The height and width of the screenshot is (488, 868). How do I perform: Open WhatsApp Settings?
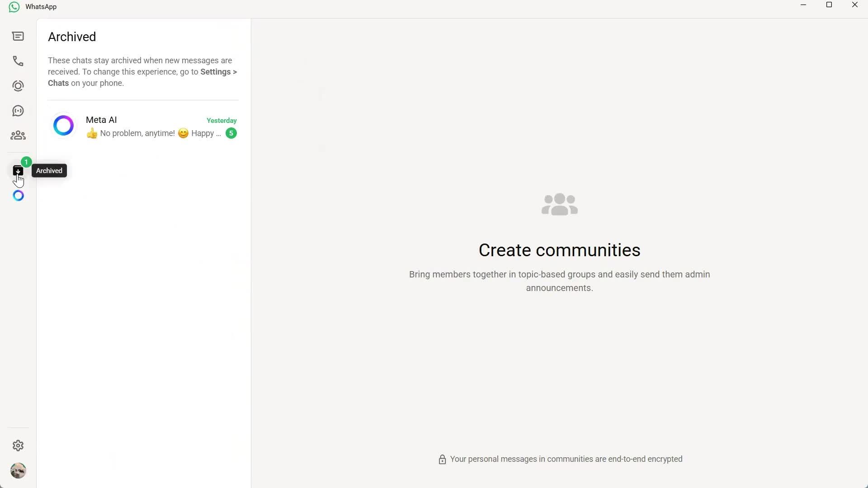pyautogui.click(x=18, y=446)
